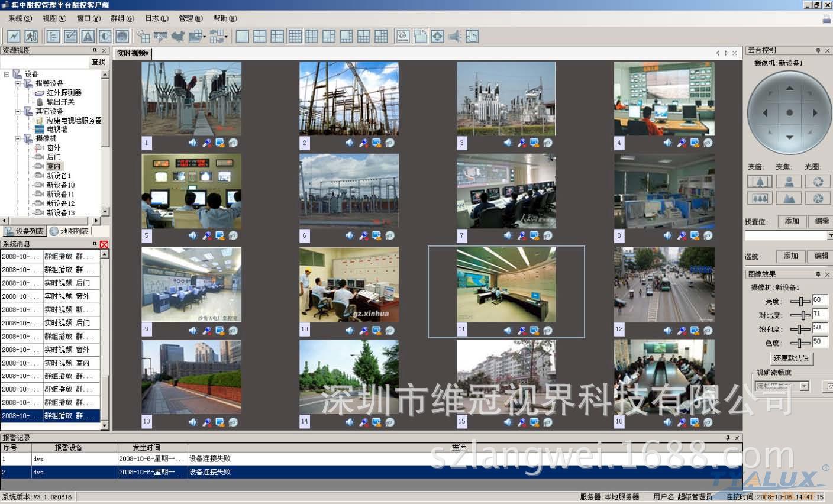Open the folder toolbar icon's dropdown arrow
Screen dimensions: 833x504
click(205, 37)
